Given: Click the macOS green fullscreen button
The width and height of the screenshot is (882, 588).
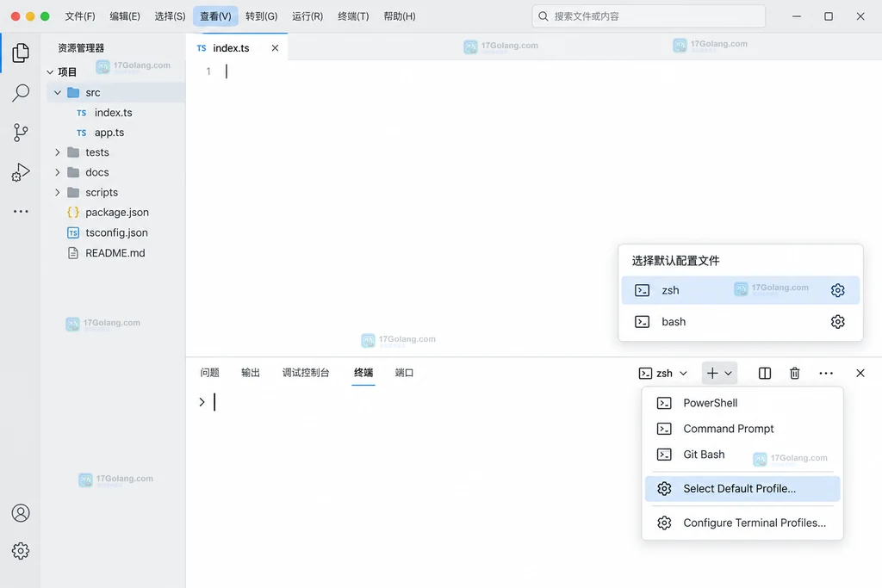Looking at the screenshot, I should point(45,16).
